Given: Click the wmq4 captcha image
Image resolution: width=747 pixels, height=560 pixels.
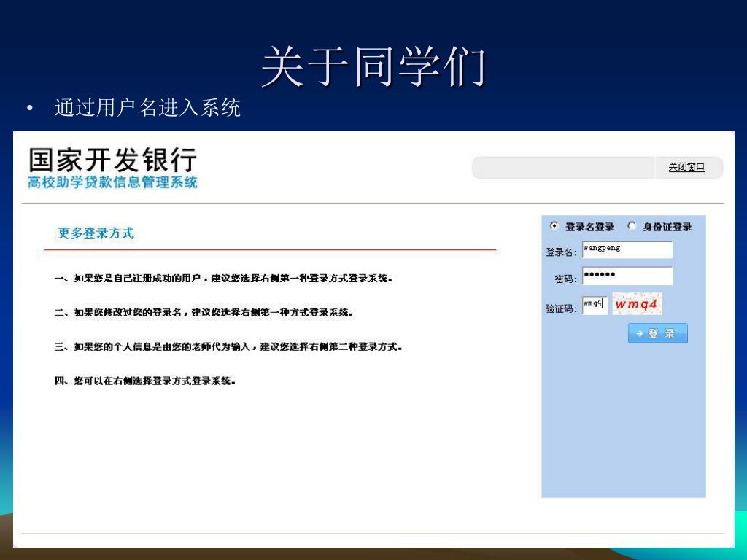Looking at the screenshot, I should [637, 304].
